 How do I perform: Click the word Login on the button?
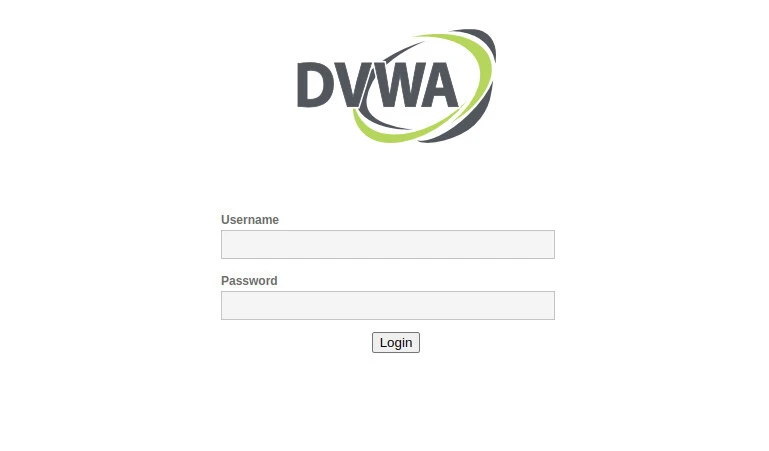pyautogui.click(x=396, y=343)
